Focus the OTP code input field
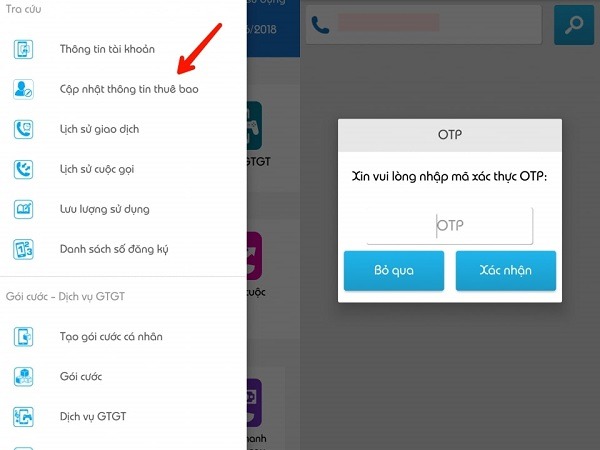 click(x=450, y=225)
